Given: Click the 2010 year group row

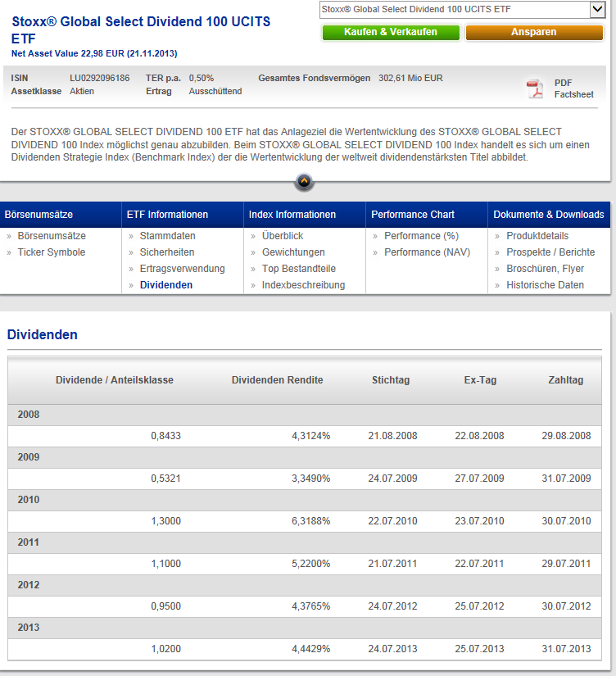Looking at the screenshot, I should tap(305, 500).
